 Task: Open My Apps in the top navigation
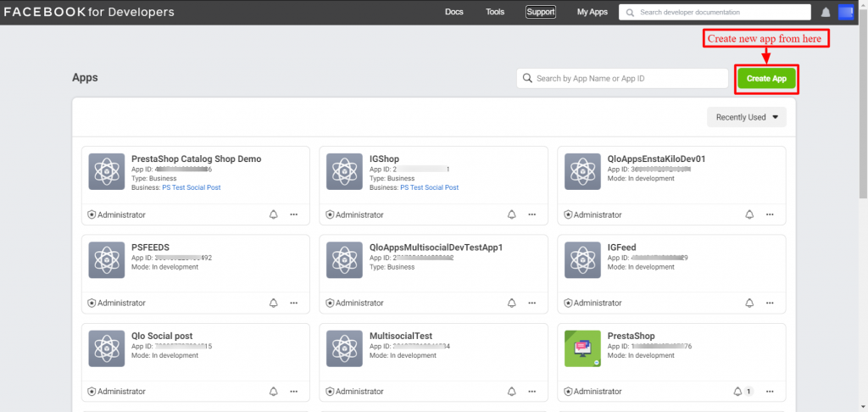[x=592, y=12]
